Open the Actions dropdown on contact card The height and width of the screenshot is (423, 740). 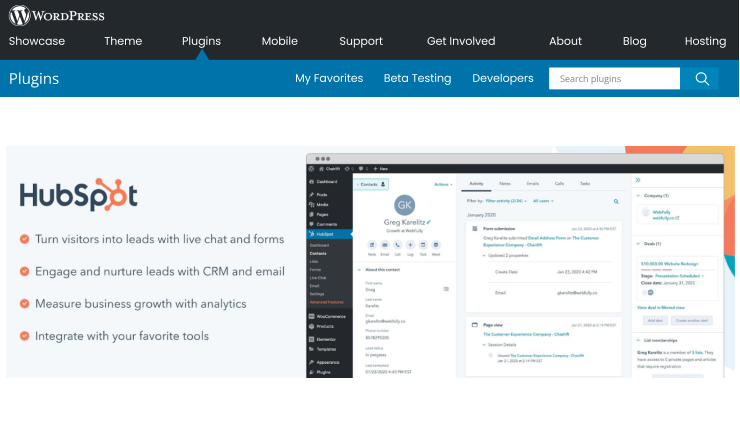[443, 185]
